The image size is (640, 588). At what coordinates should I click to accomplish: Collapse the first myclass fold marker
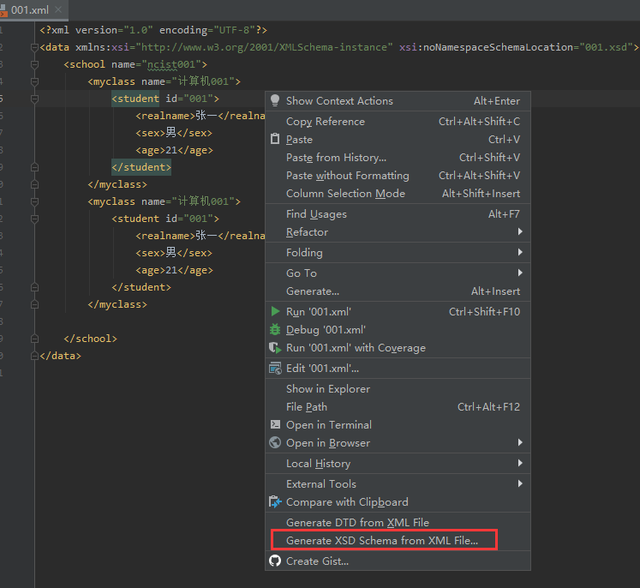tap(35, 82)
